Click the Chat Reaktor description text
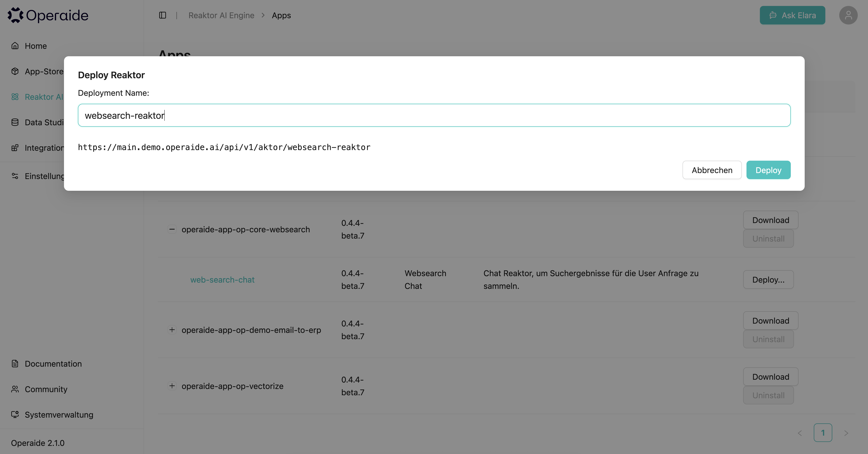 tap(591, 280)
